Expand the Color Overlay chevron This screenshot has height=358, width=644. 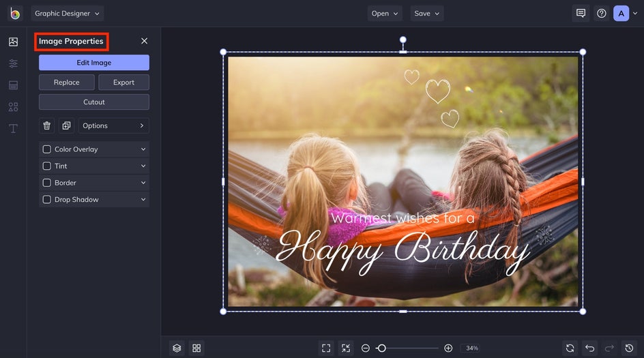[143, 149]
